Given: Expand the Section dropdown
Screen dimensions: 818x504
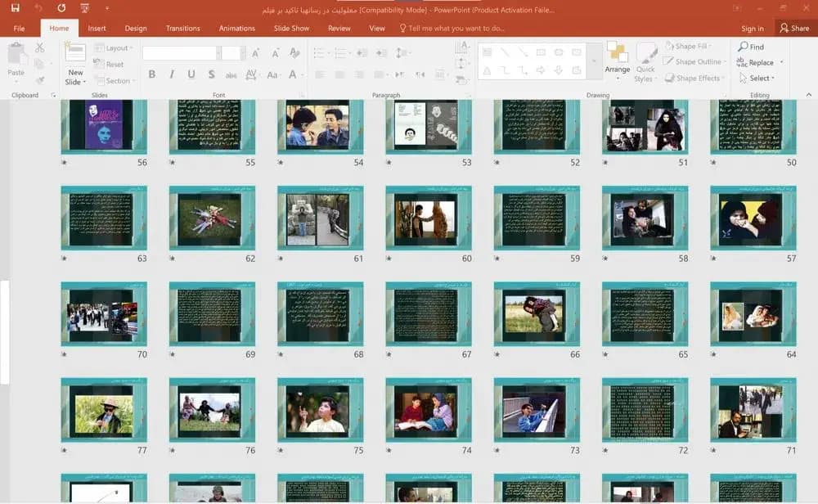Looking at the screenshot, I should tap(115, 80).
